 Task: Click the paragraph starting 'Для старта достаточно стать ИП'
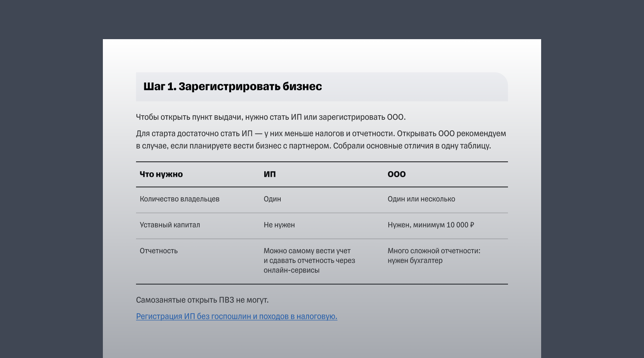(x=321, y=139)
